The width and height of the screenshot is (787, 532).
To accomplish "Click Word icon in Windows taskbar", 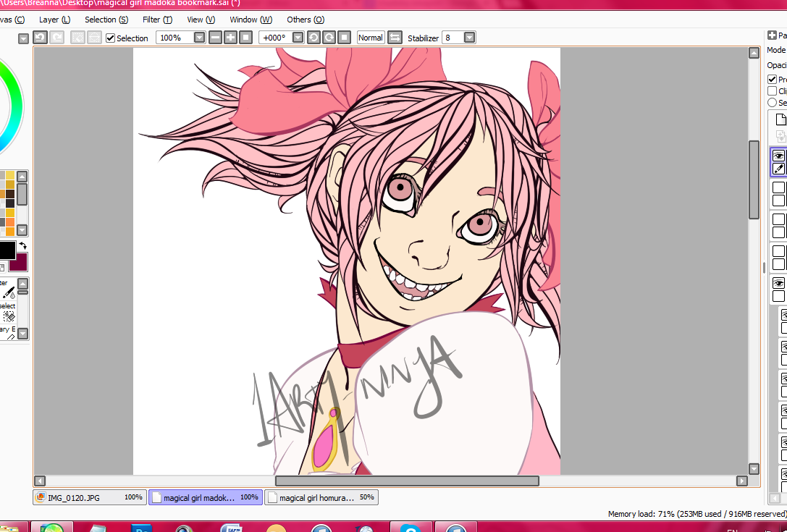I will pos(232,527).
